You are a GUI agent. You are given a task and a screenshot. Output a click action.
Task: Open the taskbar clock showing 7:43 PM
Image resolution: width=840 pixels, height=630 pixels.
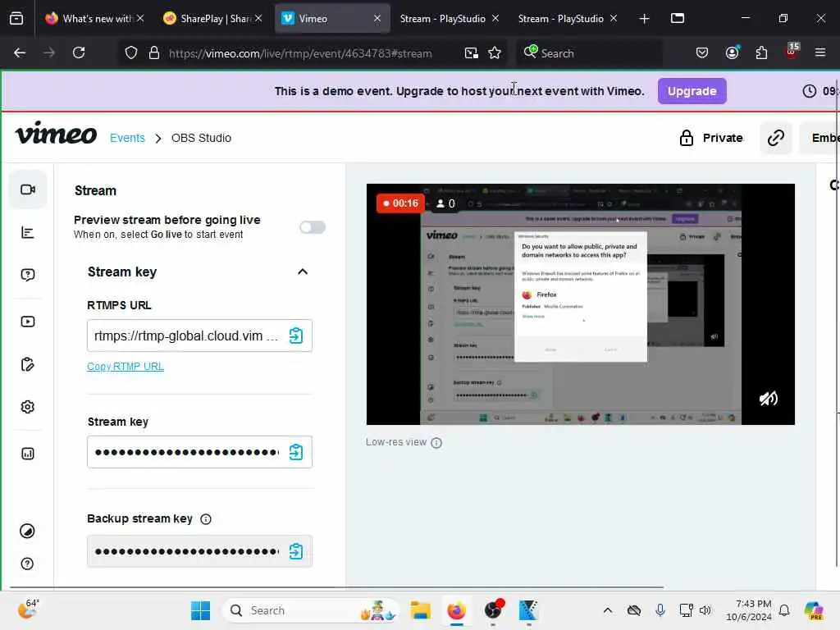point(749,610)
